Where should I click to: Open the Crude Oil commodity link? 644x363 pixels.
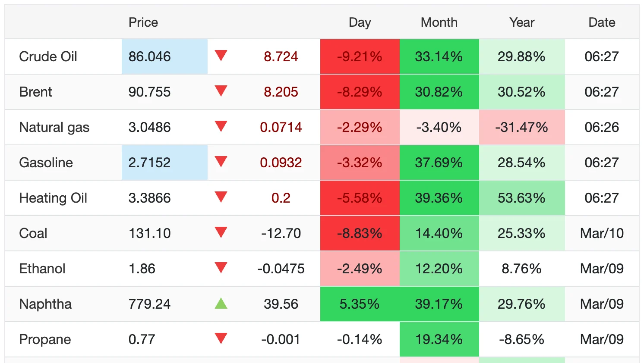click(x=48, y=56)
